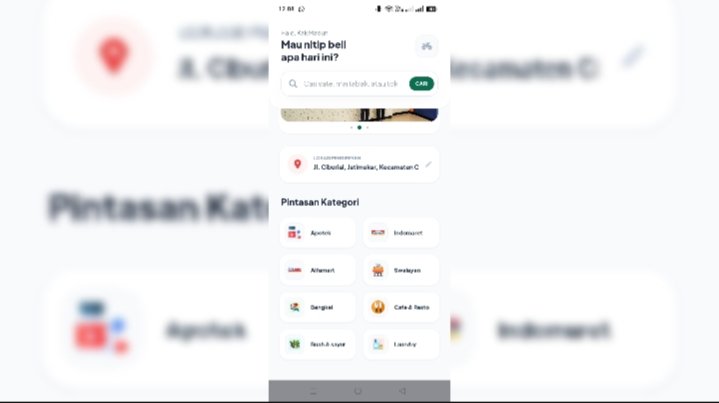Click the green Cari search button
Screen dimensions: 719x403
(x=421, y=84)
